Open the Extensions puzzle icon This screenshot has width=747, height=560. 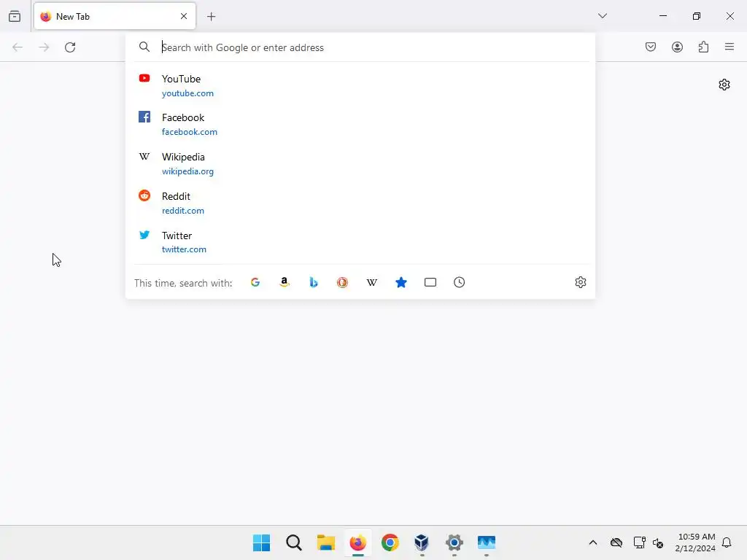(703, 47)
